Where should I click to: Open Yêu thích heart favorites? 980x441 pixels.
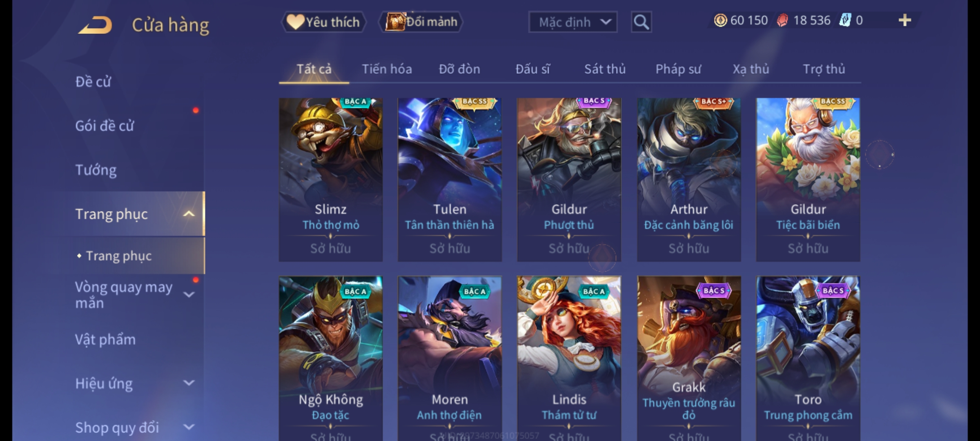(323, 22)
